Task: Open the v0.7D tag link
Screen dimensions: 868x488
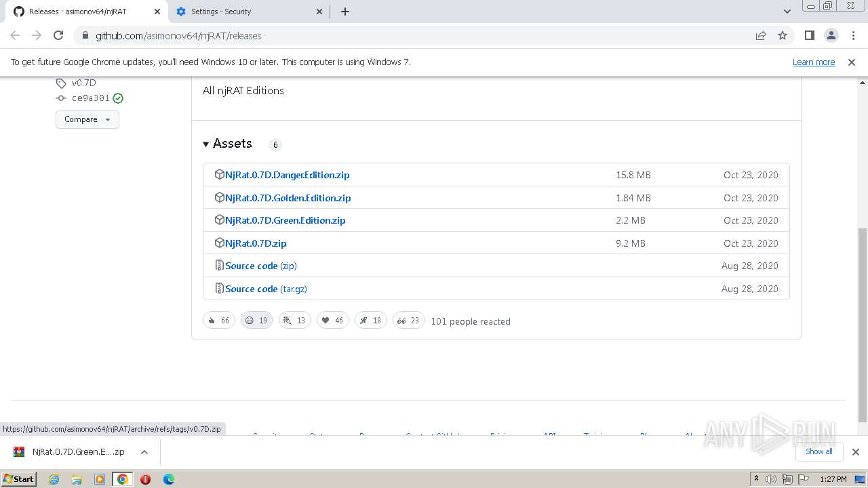Action: tap(84, 83)
